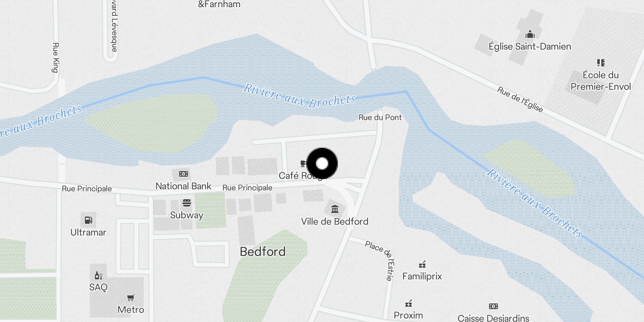Click the National Bank ATM icon
The image size is (644, 322).
184,174
